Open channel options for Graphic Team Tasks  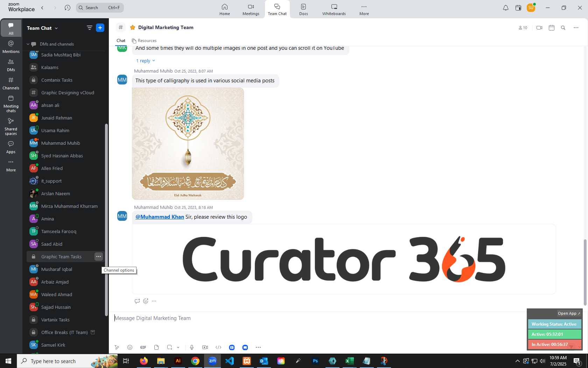point(99,257)
